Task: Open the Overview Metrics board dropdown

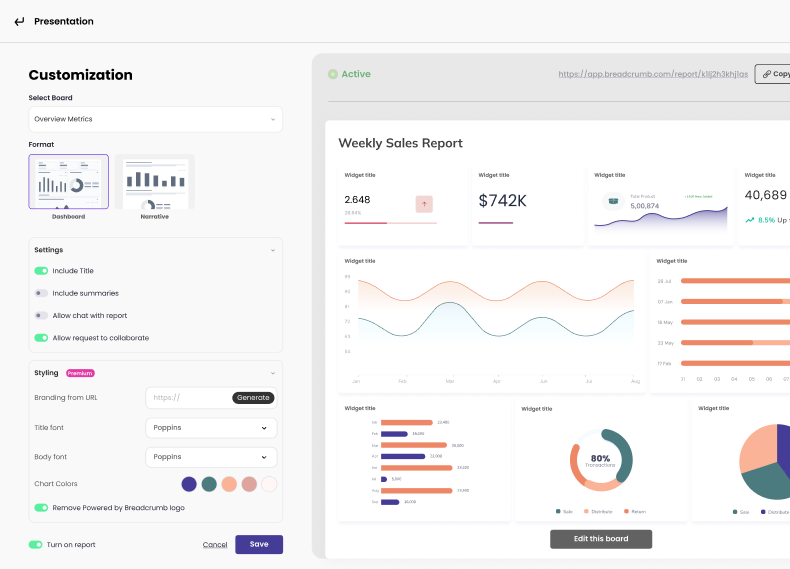Action: (155, 119)
